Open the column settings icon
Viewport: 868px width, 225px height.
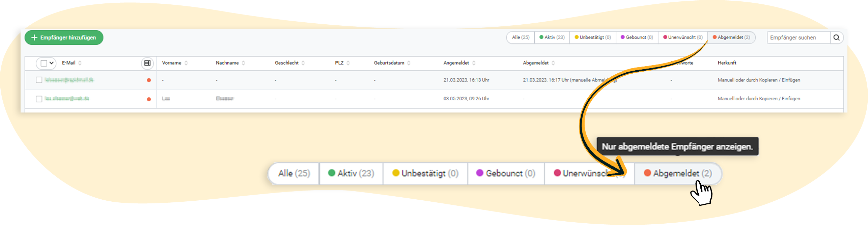[147, 63]
